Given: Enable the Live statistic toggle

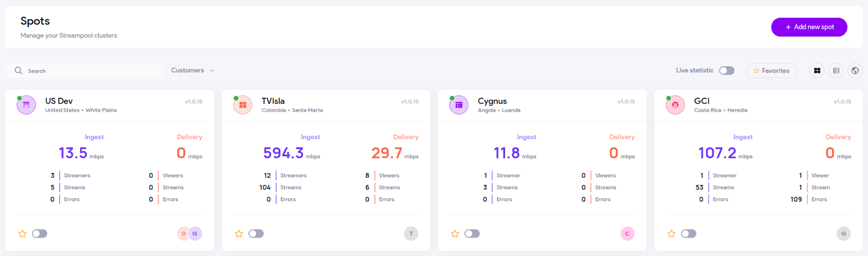Looking at the screenshot, I should 726,71.
